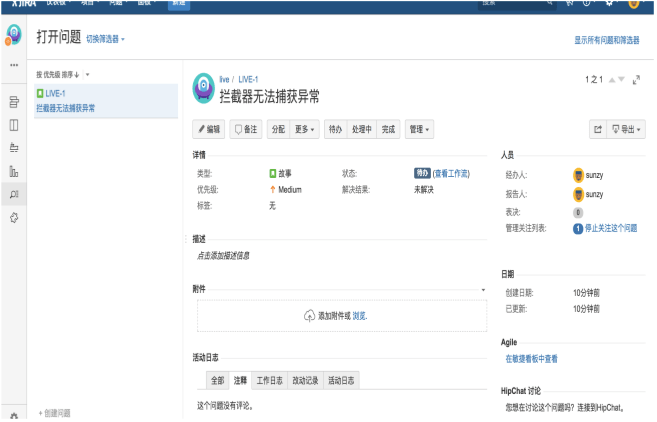657x422 pixels.
Task: Click the votes count badge
Action: coord(578,212)
